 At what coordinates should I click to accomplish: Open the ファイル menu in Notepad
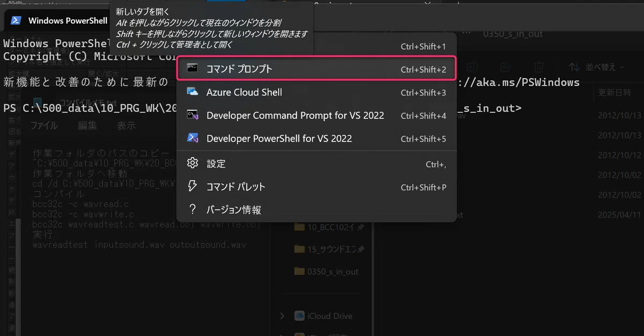pos(44,125)
